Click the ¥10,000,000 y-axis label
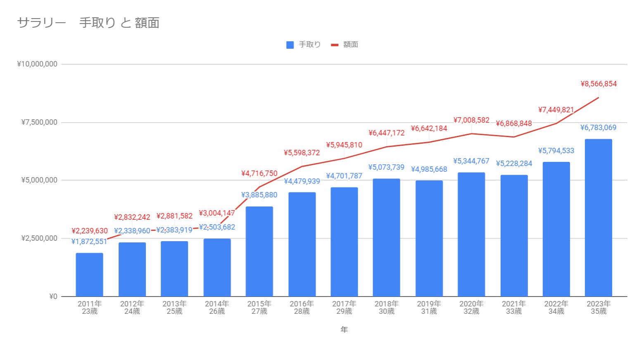This screenshot has width=644, height=351. tap(37, 64)
